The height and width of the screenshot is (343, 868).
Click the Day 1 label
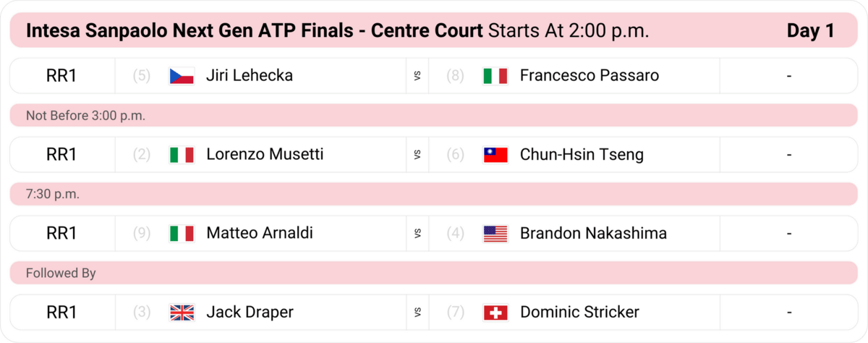pos(810,31)
